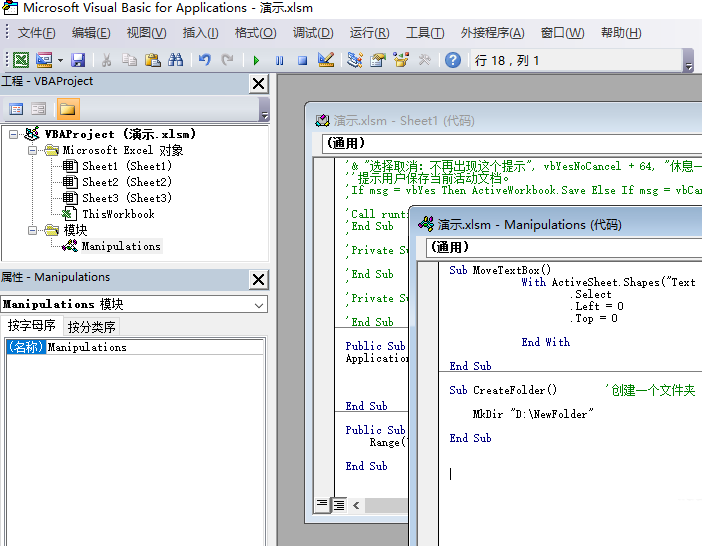Open Find with the binoculars icon
Screen dimensions: 702x546
176,60
